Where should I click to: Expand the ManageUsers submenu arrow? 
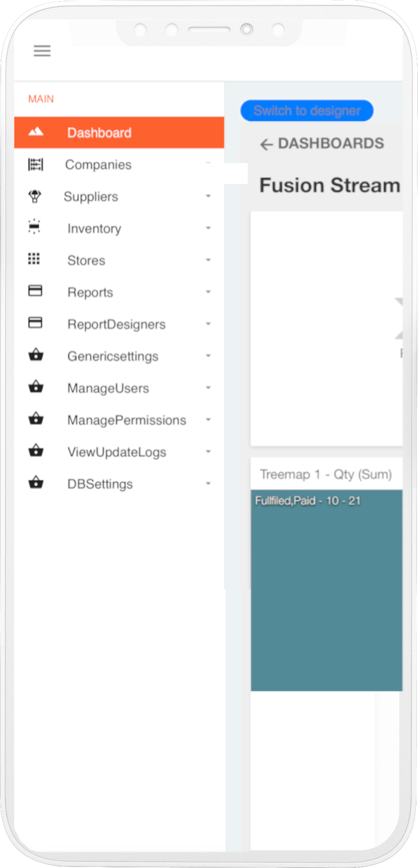point(208,388)
